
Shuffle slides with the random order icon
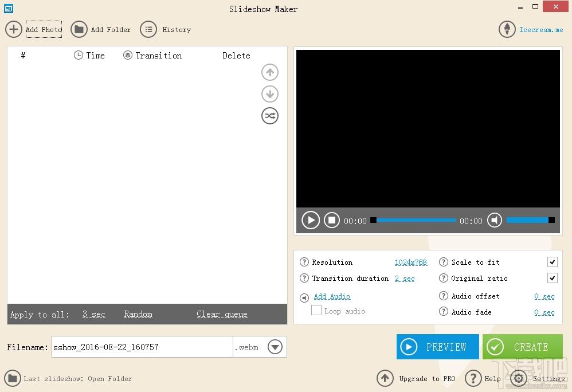pyautogui.click(x=270, y=116)
